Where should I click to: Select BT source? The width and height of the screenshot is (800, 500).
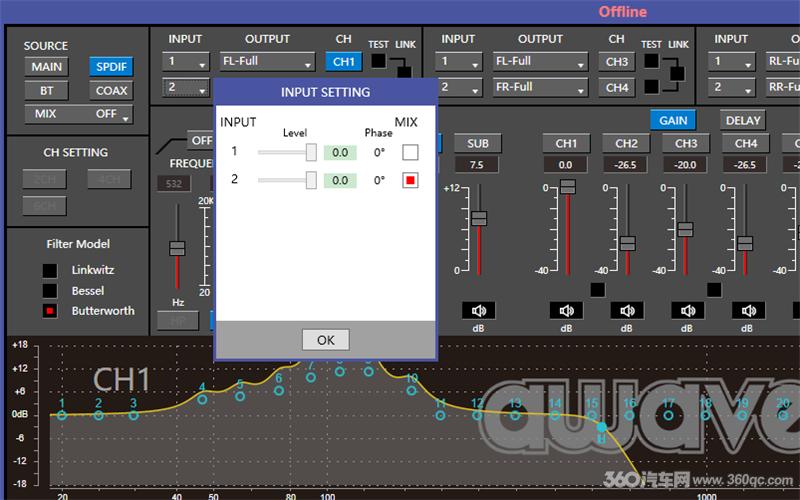coord(46,90)
